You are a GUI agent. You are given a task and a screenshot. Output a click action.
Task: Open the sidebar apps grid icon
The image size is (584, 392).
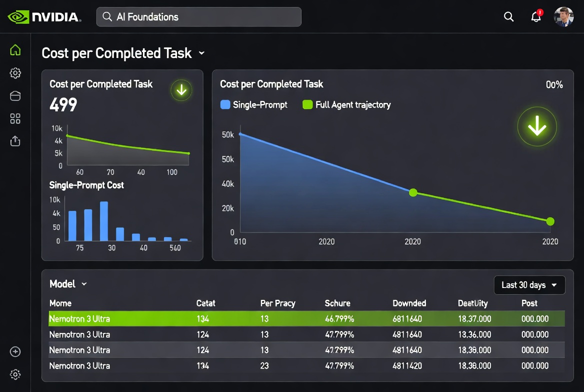point(15,119)
